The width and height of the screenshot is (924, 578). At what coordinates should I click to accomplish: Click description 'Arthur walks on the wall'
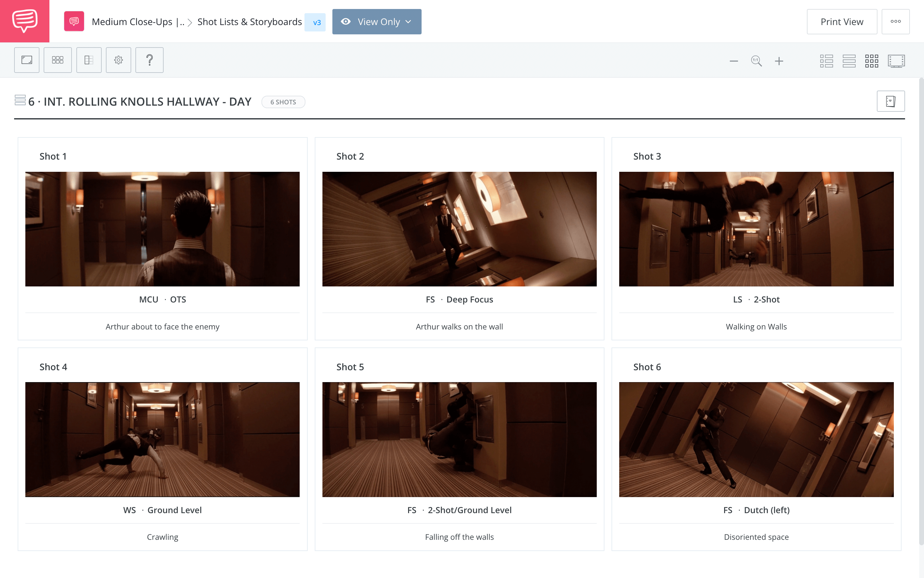(459, 327)
